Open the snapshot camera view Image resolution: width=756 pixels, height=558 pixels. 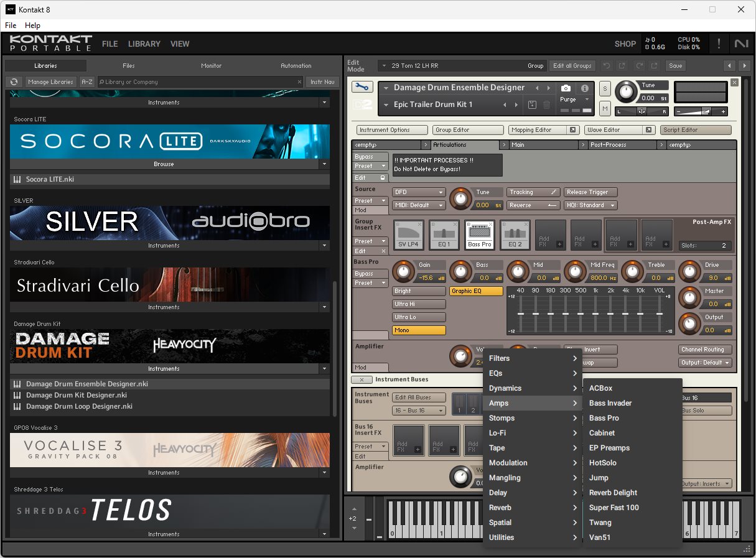[x=566, y=88]
